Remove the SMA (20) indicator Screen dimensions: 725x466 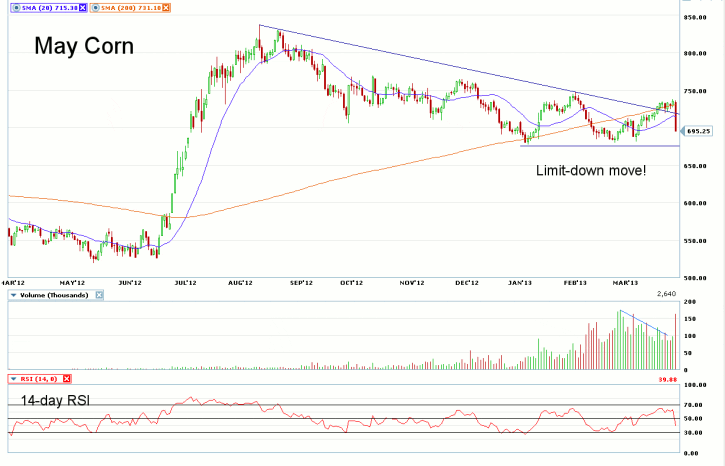point(83,8)
